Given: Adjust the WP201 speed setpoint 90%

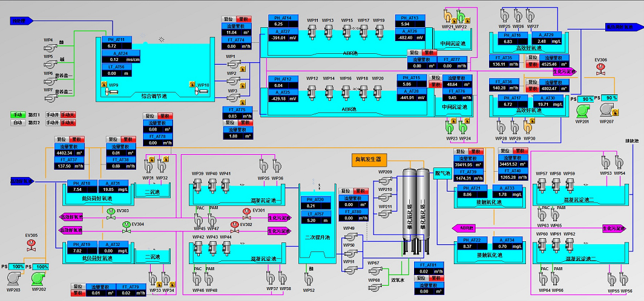Looking at the screenshot, I should [586, 99].
